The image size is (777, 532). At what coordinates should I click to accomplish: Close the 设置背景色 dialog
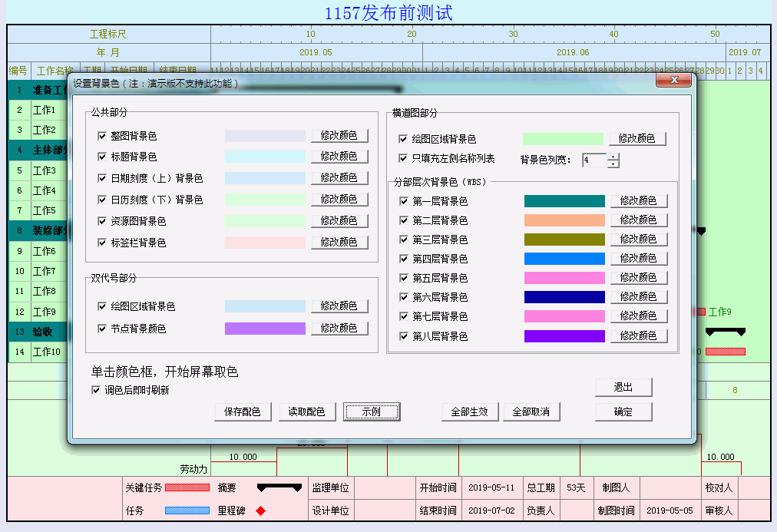pyautogui.click(x=673, y=80)
